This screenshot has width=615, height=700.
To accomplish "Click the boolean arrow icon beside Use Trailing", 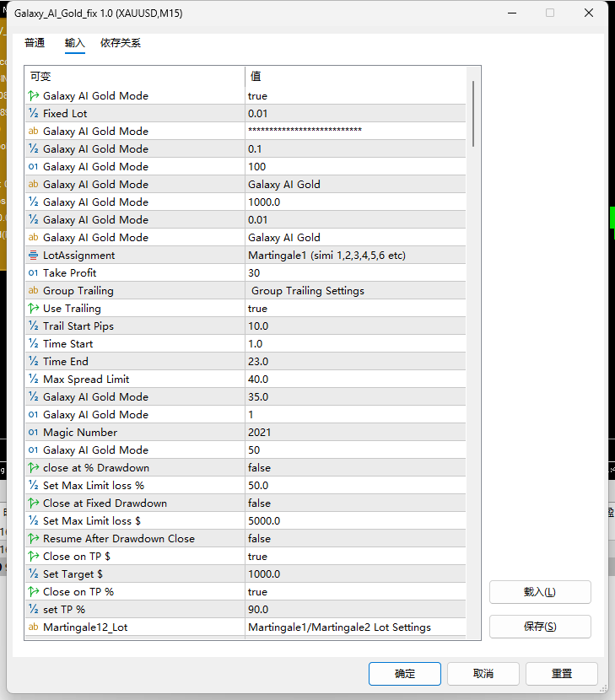I will click(x=34, y=309).
